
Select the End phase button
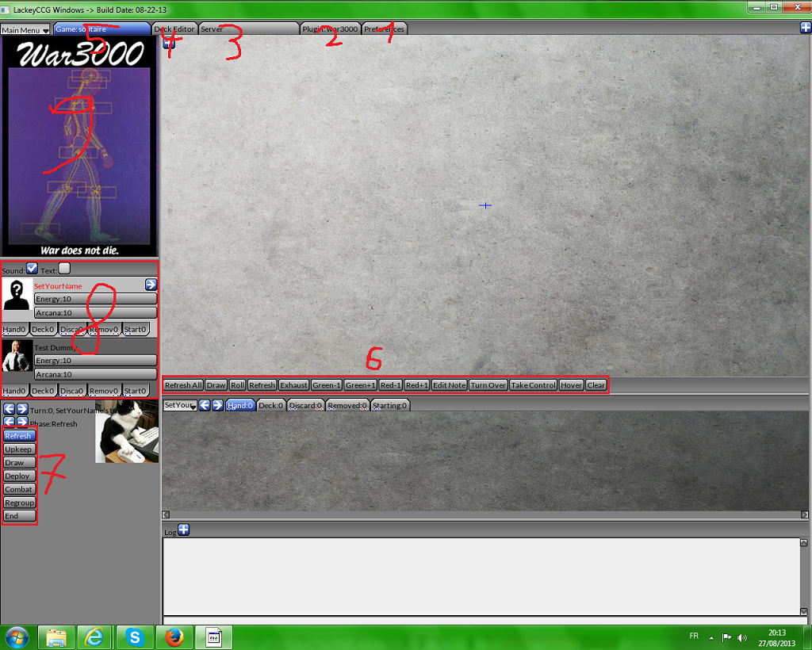20,516
